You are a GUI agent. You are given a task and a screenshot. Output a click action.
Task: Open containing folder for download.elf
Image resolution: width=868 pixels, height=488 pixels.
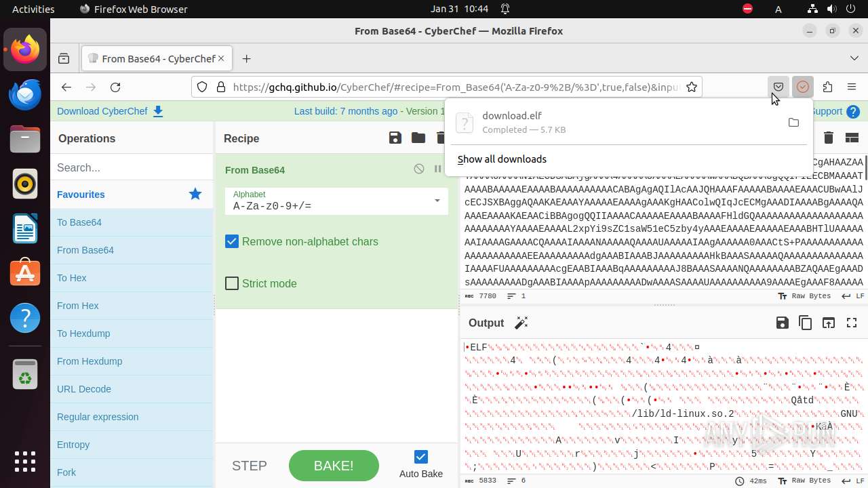(x=793, y=123)
